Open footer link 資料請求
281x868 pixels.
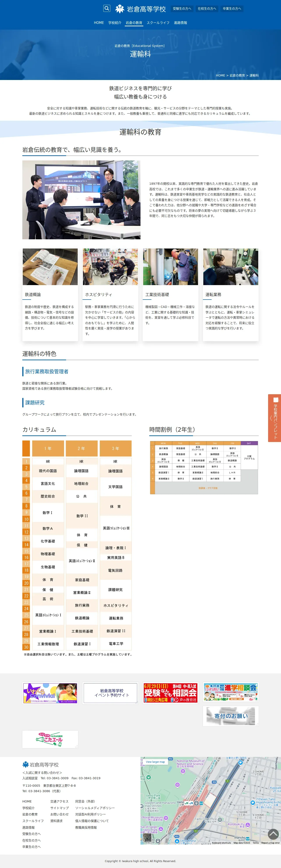click(56, 821)
